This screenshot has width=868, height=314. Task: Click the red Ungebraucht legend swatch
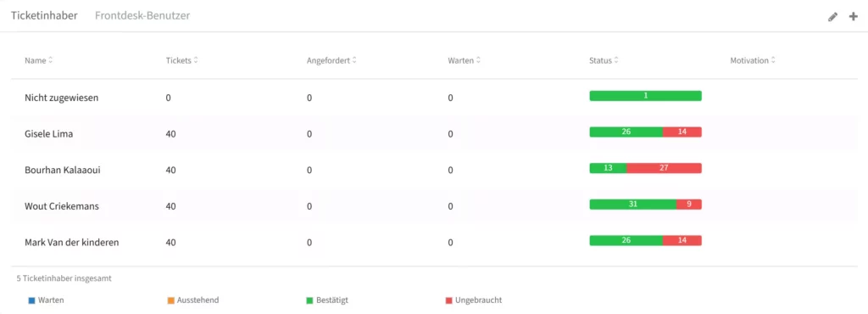point(449,300)
